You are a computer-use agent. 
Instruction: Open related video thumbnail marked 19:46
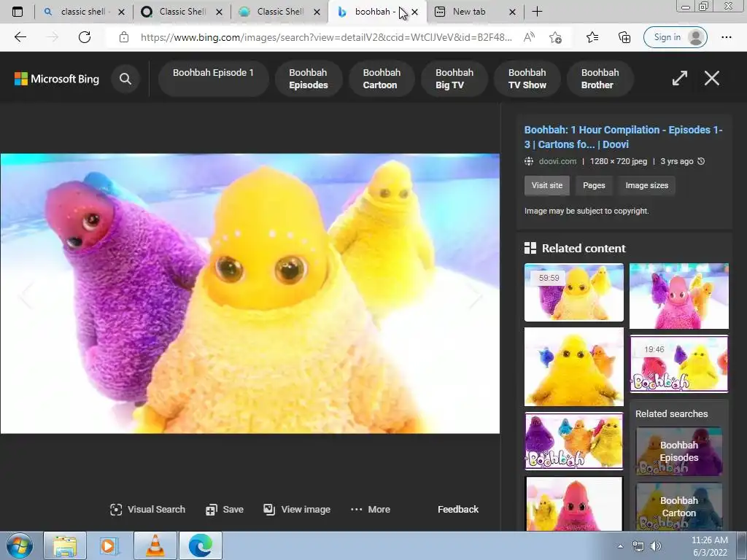(679, 364)
